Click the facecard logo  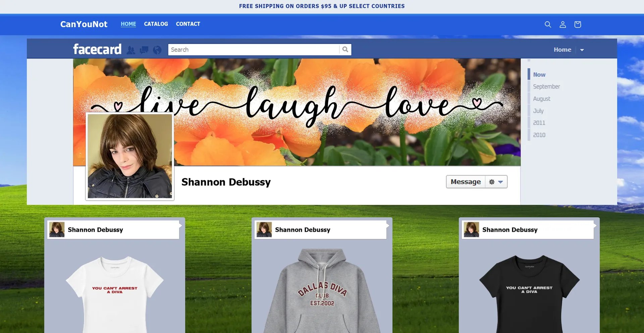97,49
